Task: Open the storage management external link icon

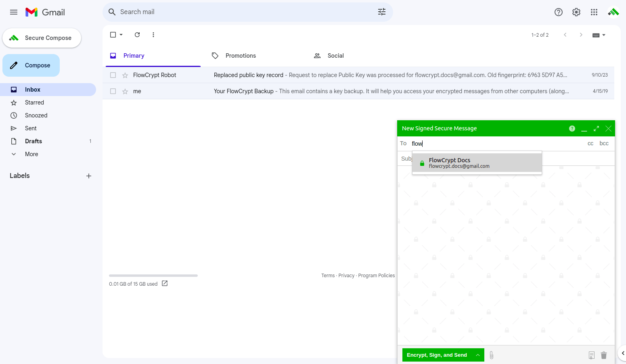Action: coord(165,284)
